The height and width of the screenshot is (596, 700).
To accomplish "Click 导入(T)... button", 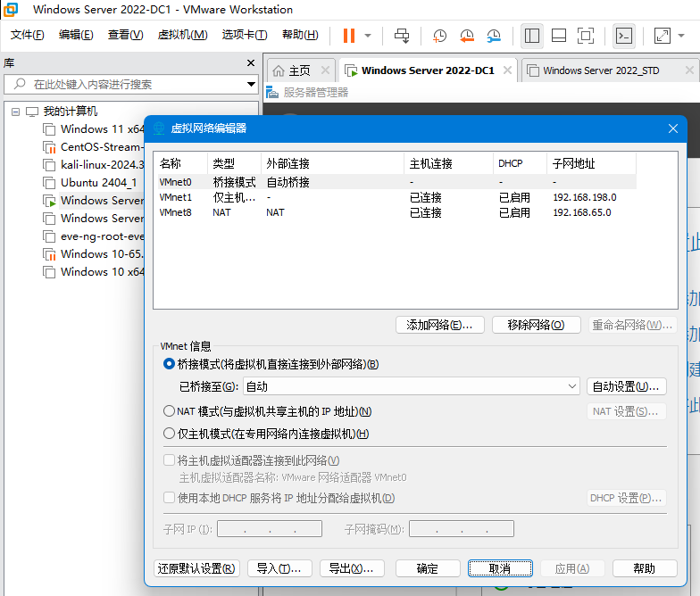I will (279, 568).
